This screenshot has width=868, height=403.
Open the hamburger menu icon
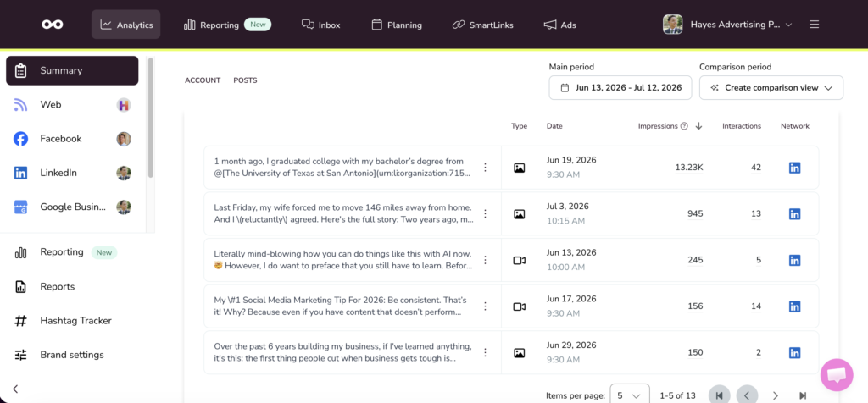pyautogui.click(x=814, y=25)
